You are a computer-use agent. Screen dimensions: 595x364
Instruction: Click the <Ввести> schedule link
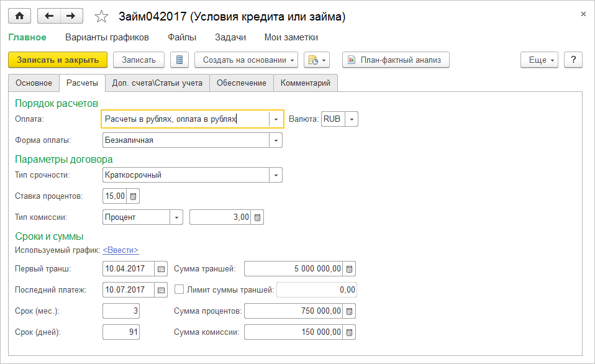click(120, 250)
